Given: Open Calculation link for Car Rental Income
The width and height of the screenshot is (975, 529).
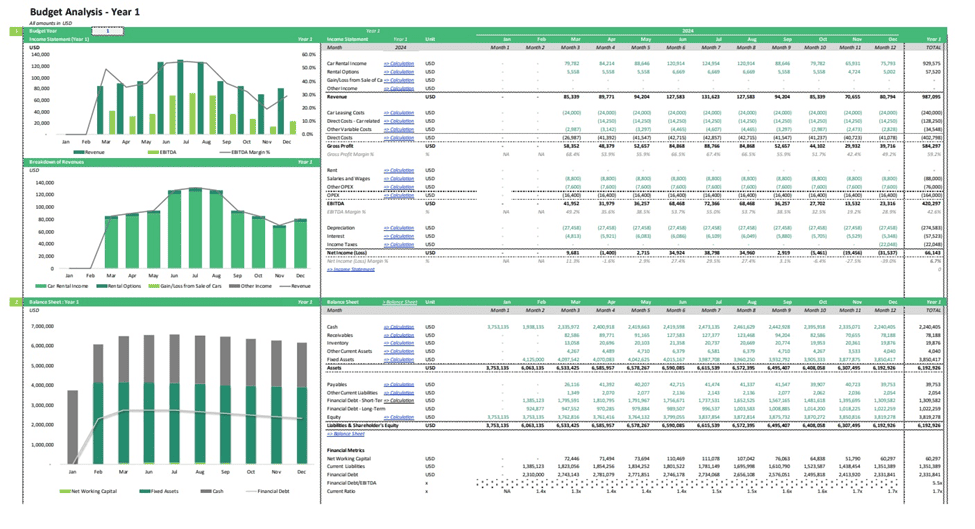Looking at the screenshot, I should [399, 63].
